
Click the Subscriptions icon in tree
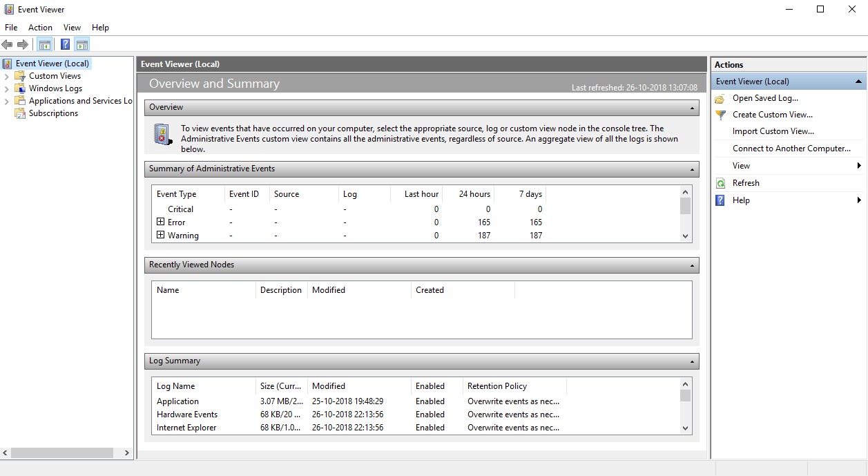(20, 113)
